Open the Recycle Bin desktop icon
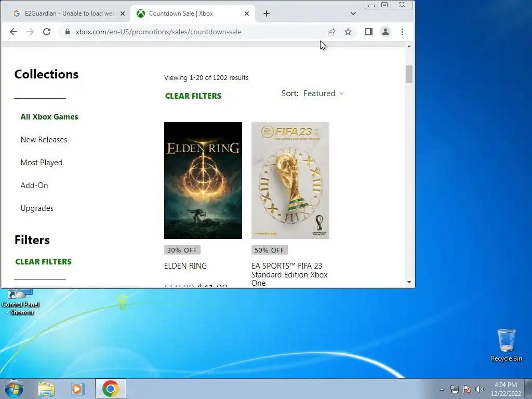This screenshot has width=532, height=399. (x=506, y=345)
